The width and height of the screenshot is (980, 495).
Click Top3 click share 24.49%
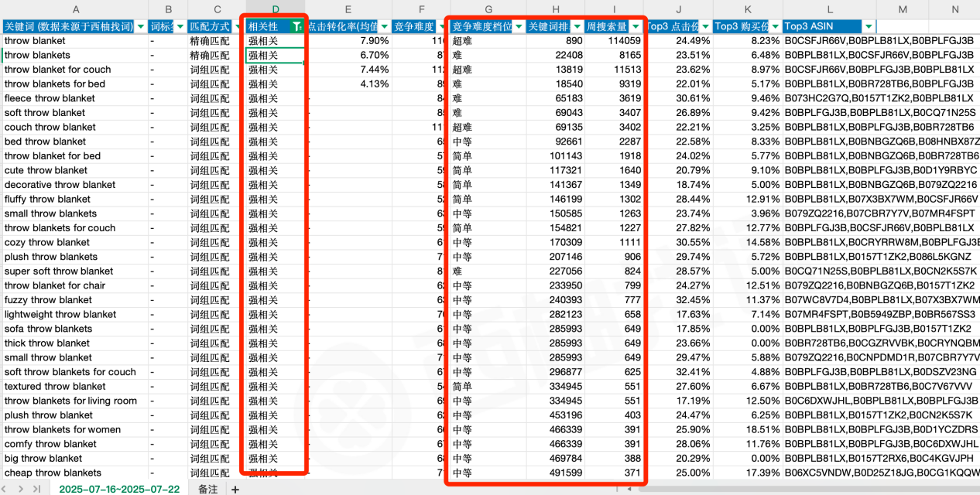(678, 40)
